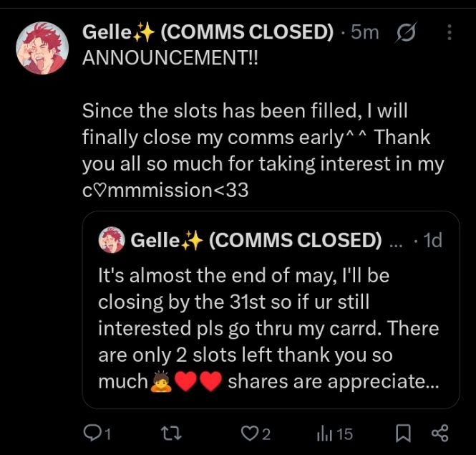Screen dimensions: 476x455
Task: Click the like count number 2
Action: pos(266,434)
